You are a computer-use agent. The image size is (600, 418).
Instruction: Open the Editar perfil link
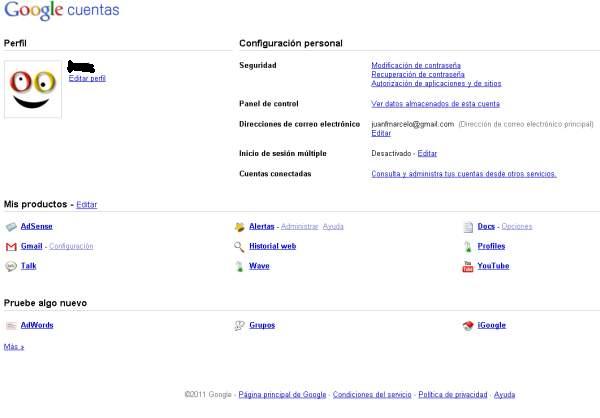(87, 78)
